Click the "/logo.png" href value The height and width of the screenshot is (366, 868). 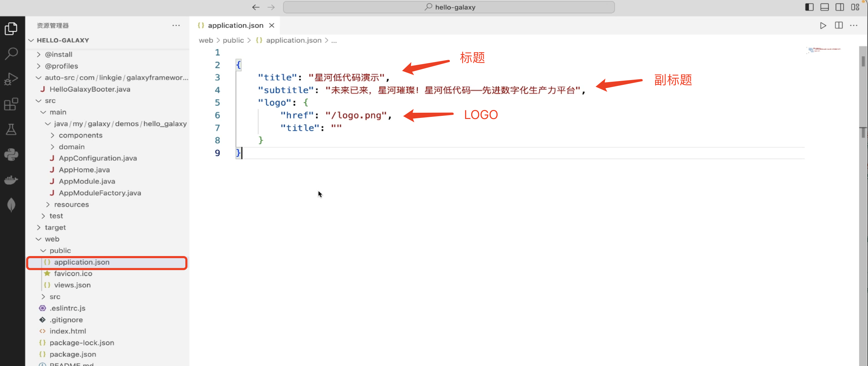pos(356,116)
